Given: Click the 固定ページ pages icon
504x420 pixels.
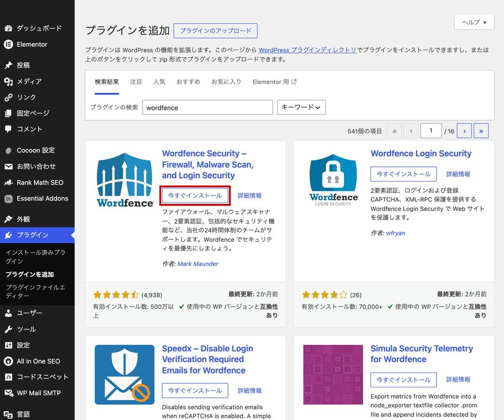Looking at the screenshot, I should tap(9, 113).
